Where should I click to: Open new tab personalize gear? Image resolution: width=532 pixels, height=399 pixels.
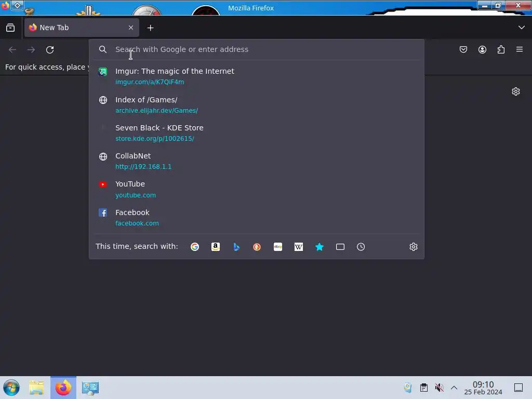click(516, 91)
